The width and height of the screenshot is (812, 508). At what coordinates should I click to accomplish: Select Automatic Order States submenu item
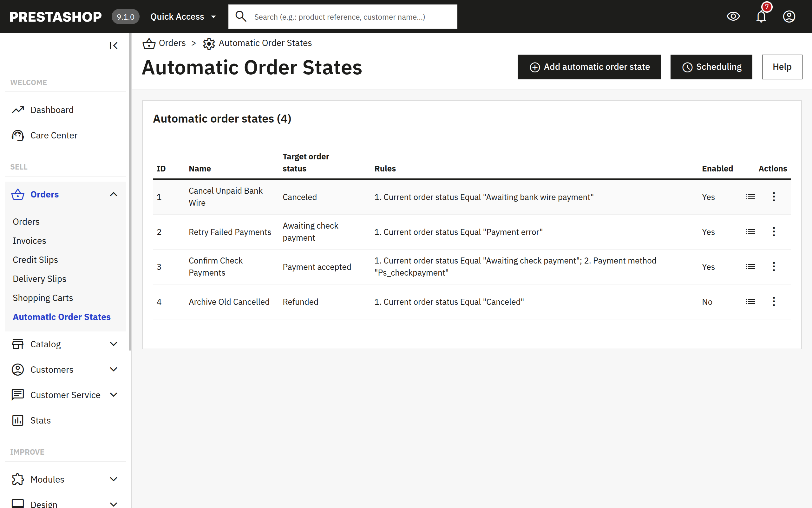62,317
